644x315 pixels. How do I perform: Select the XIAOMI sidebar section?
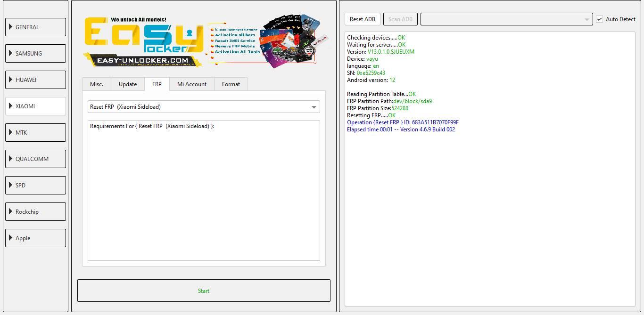[35, 106]
